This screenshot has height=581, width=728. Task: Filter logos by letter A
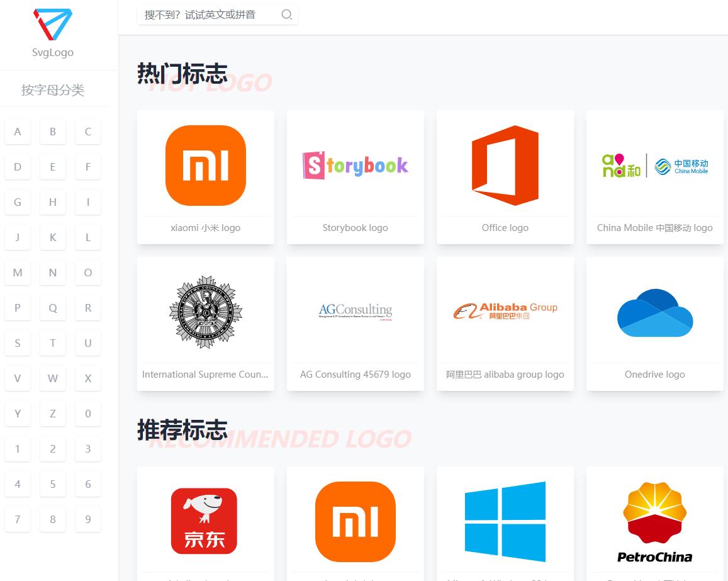[18, 132]
